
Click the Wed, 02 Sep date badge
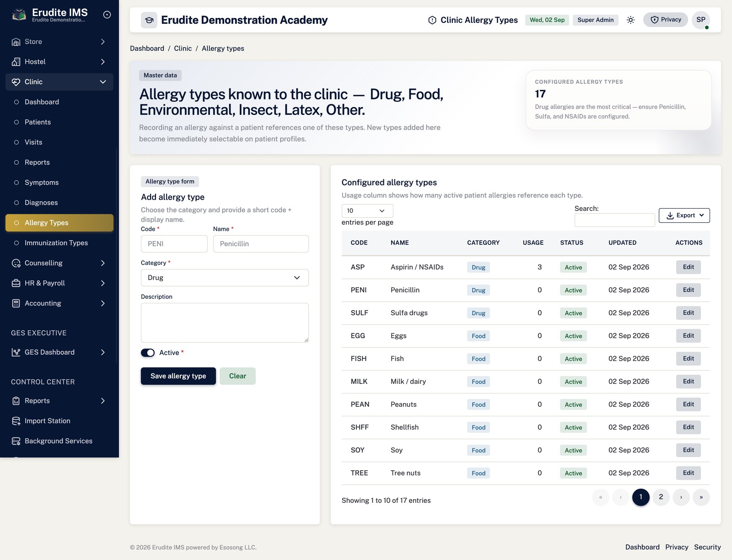547,20
